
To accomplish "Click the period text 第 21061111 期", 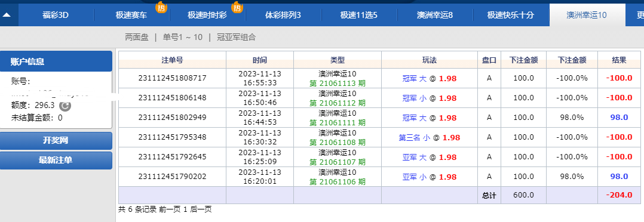I will click(337, 122).
